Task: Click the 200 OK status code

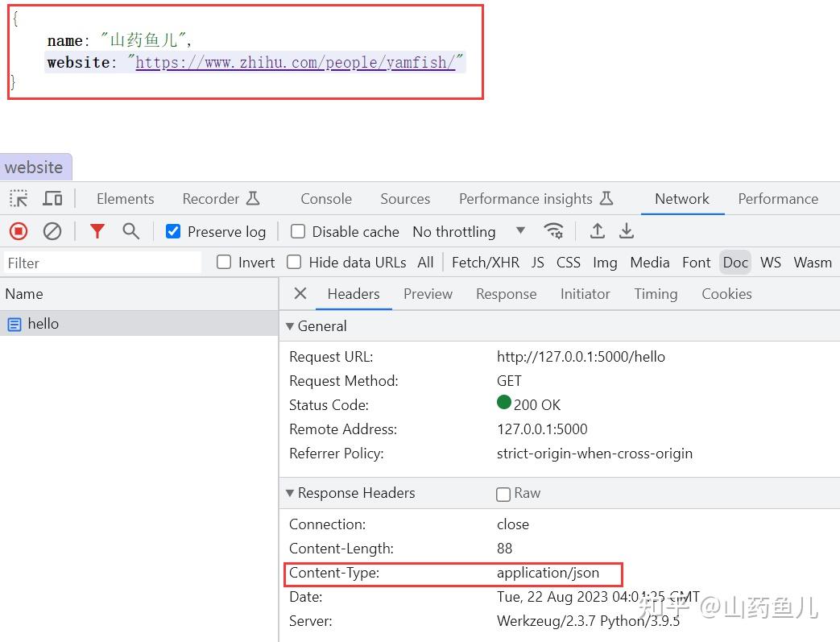Action: [x=537, y=404]
